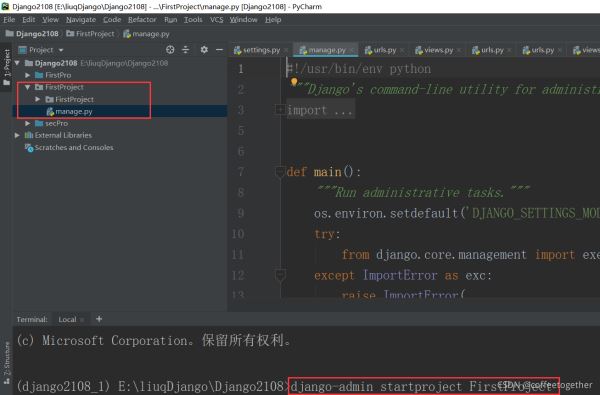
Task: Click the collapse all icon in Project panel
Action: (x=186, y=50)
